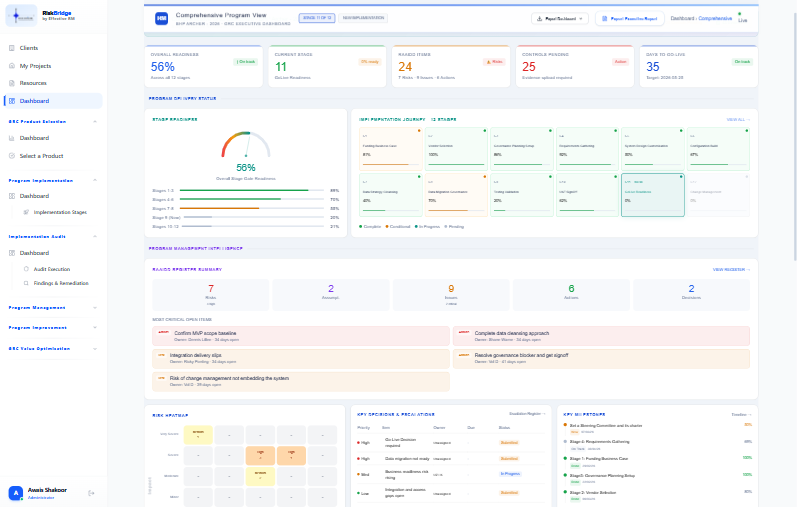Open Resources in the sidebar

[53, 83]
